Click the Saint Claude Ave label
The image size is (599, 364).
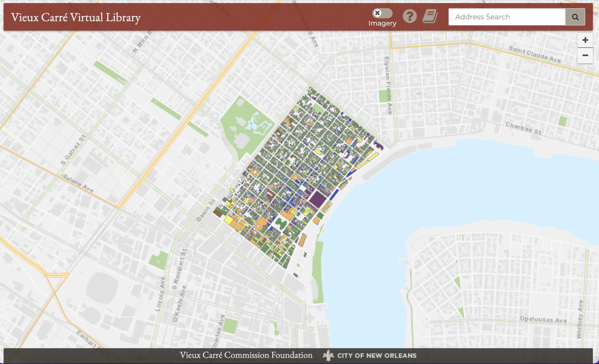535,54
